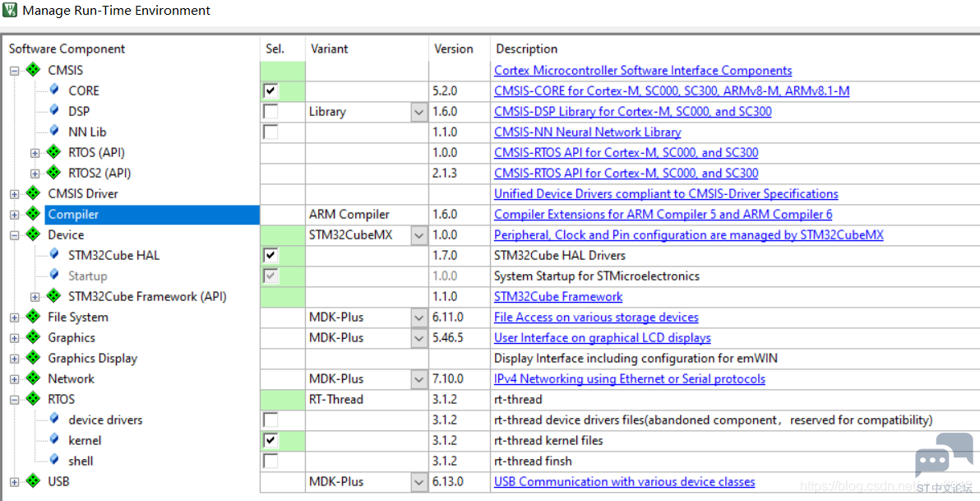Image resolution: width=980 pixels, height=501 pixels.
Task: Open the IPv4 Networking description link
Action: click(x=630, y=379)
